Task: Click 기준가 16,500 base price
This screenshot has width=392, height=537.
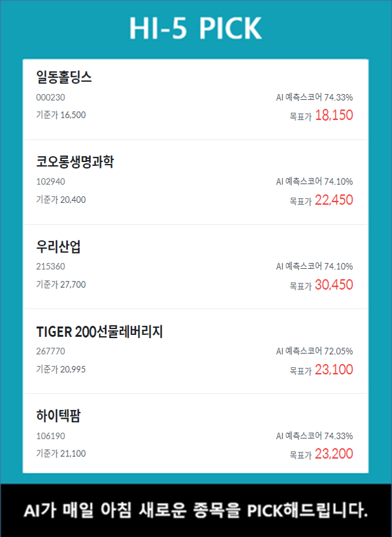Action: click(61, 115)
